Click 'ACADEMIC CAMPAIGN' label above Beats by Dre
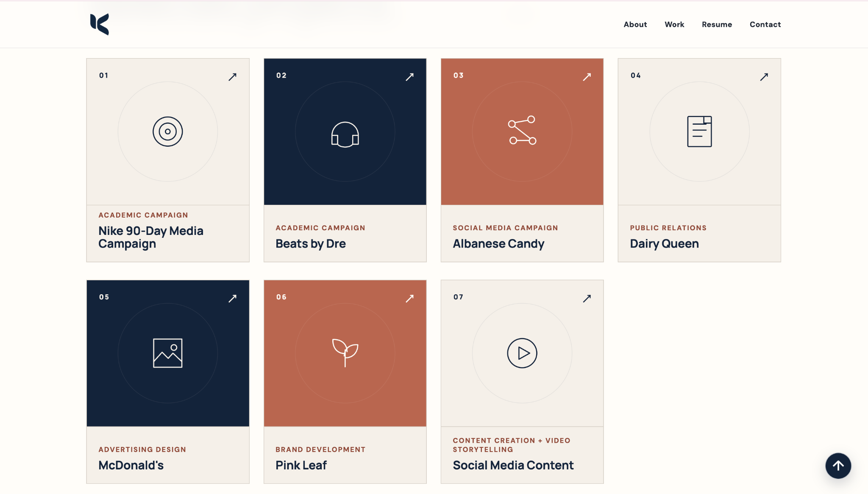 [320, 228]
